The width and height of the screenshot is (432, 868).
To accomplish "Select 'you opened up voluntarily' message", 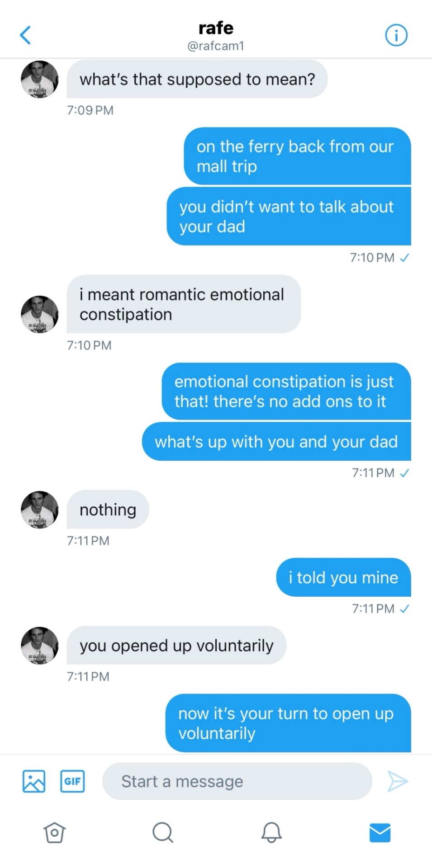I will (x=176, y=645).
